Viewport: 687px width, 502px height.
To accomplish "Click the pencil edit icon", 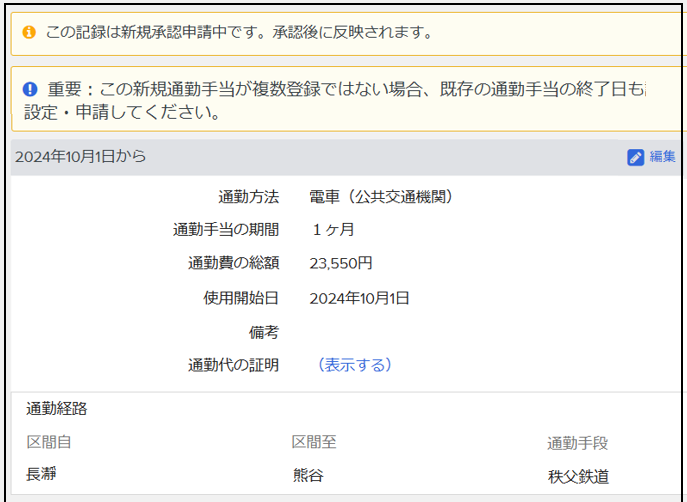I will tap(635, 157).
